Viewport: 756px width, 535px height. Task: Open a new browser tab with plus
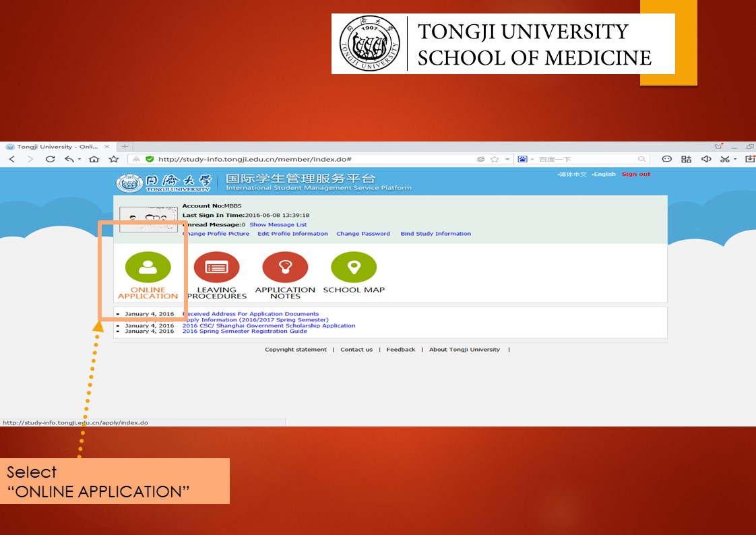[x=125, y=146]
